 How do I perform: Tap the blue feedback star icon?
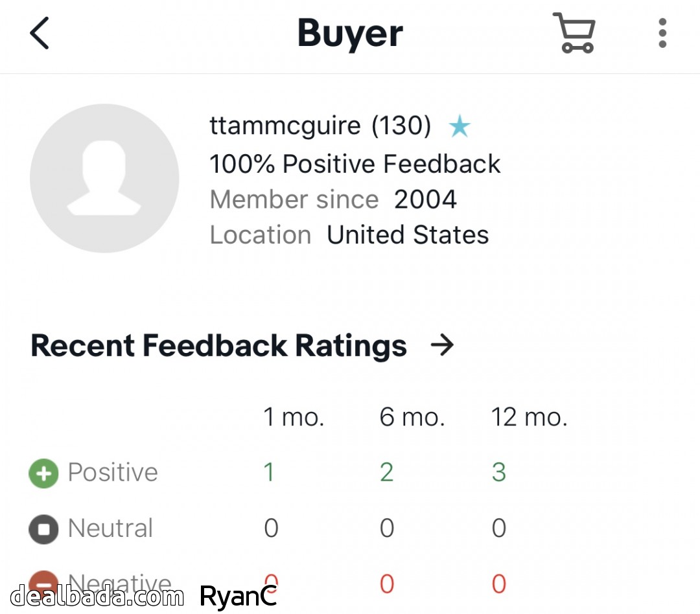[x=460, y=127]
